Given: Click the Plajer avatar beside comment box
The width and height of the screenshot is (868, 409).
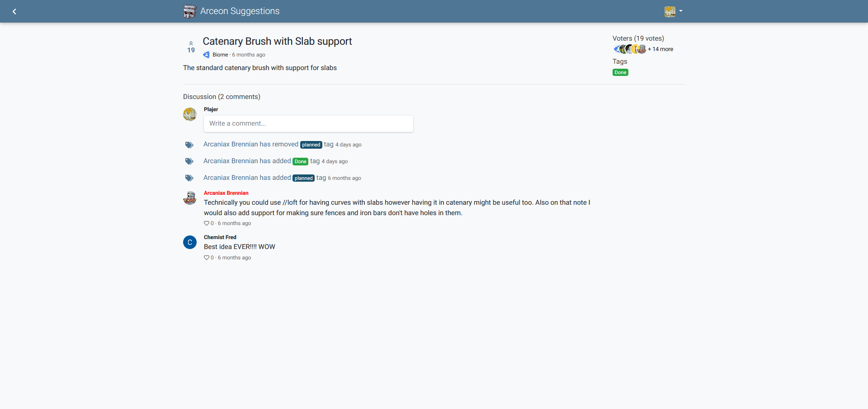Looking at the screenshot, I should tap(190, 114).
